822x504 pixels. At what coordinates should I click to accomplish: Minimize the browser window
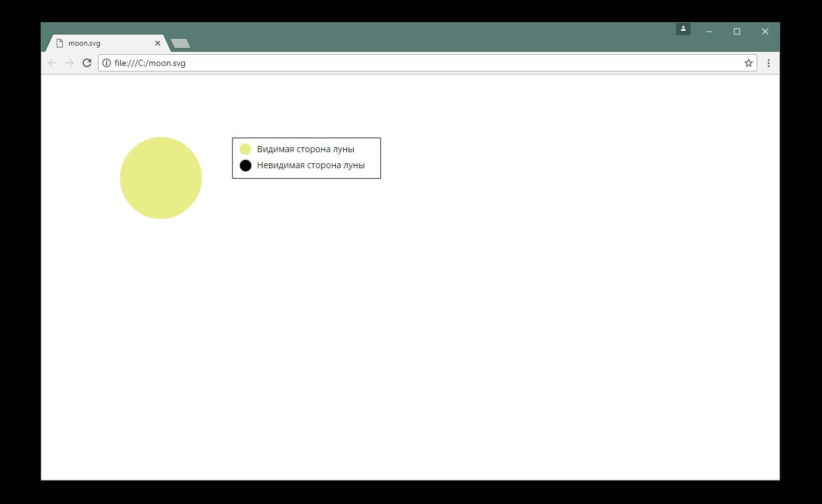(x=709, y=31)
